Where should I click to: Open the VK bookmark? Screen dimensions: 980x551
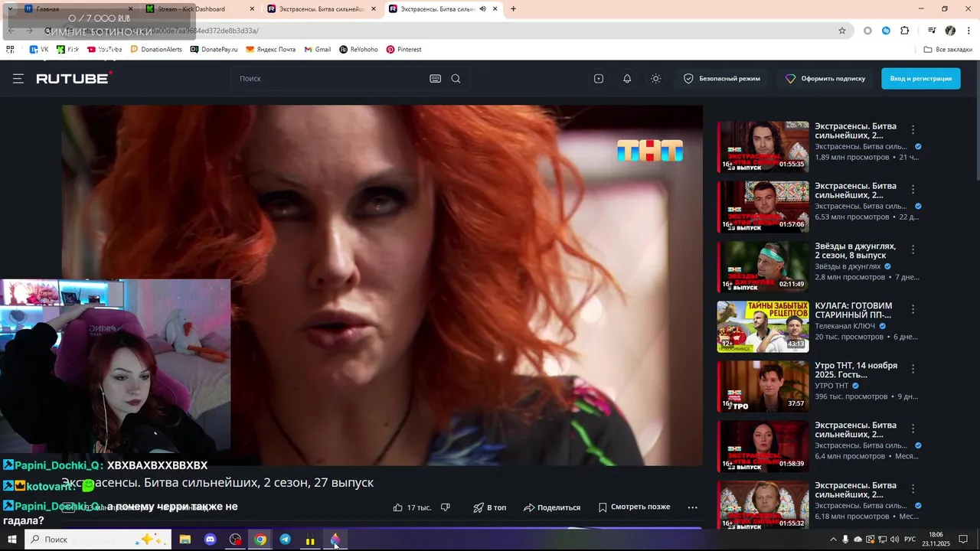tap(39, 49)
